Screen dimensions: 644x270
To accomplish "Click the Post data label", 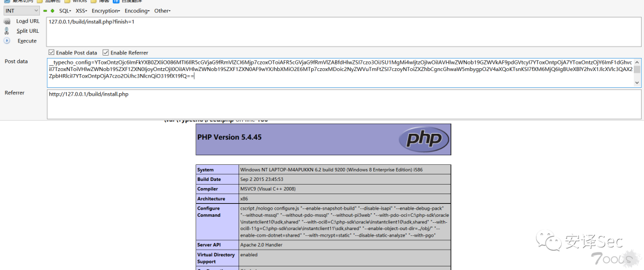I will coord(17,62).
